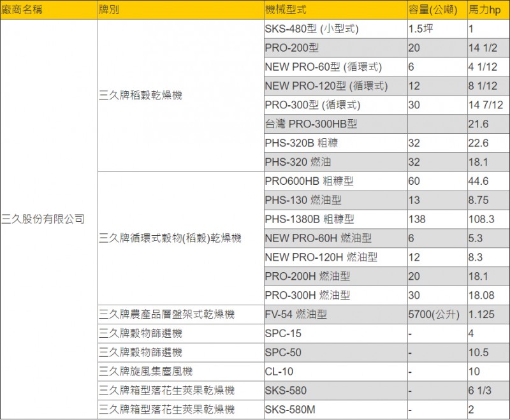Image resolution: width=510 pixels, height=420 pixels.
Task: Select 三久牌穀物篩選機 in the SPC-50 row
Action: pos(181,352)
